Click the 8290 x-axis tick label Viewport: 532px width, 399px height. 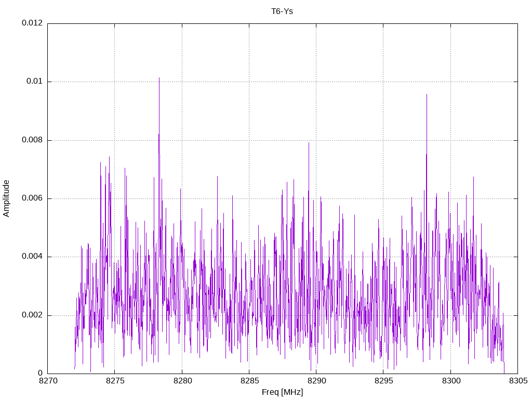[317, 381]
